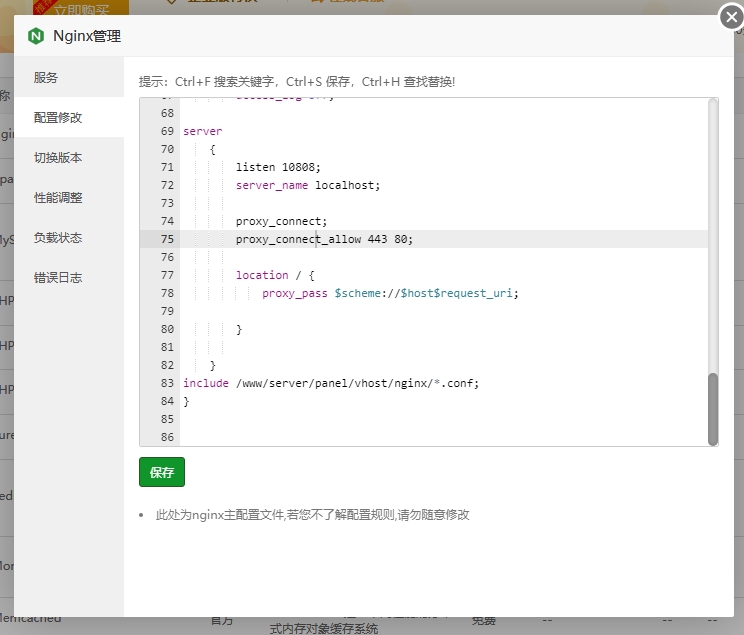Click the empty line 86 in editor

click(x=444, y=437)
